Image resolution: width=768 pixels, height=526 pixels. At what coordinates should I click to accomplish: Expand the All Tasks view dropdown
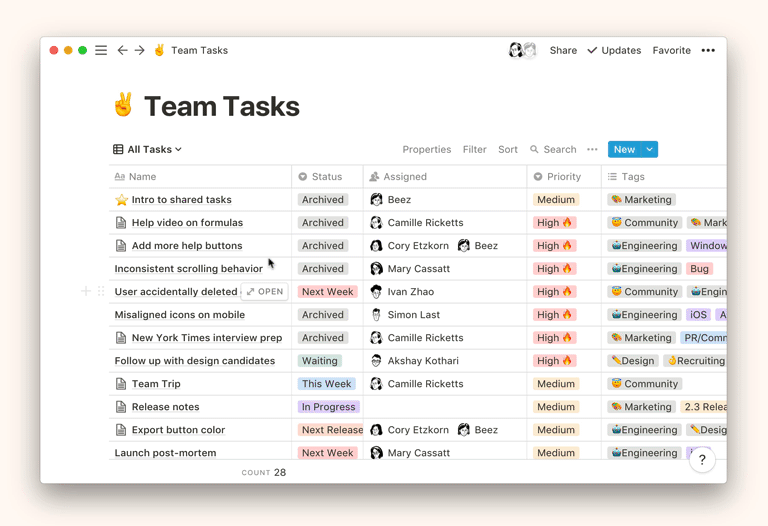pyautogui.click(x=148, y=149)
